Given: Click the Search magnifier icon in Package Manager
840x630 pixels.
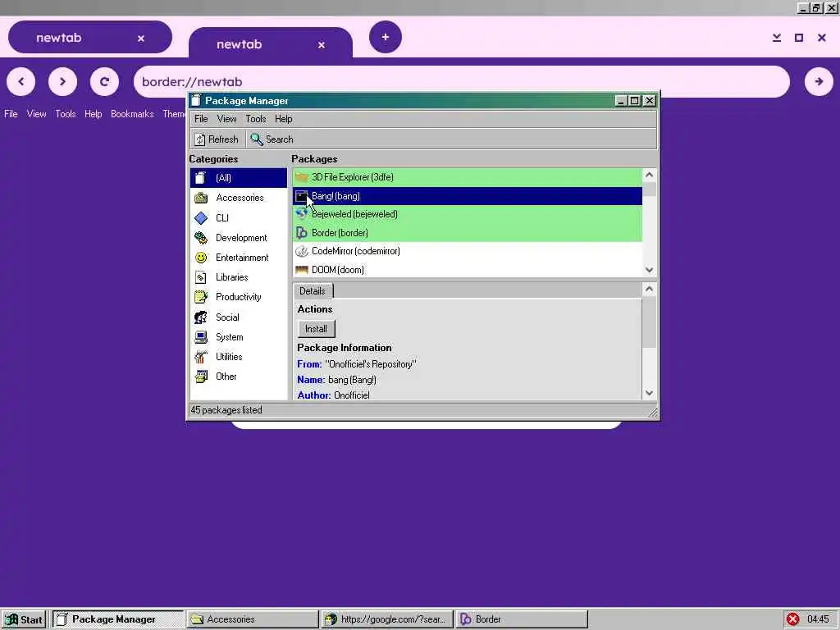Looking at the screenshot, I should point(257,139).
